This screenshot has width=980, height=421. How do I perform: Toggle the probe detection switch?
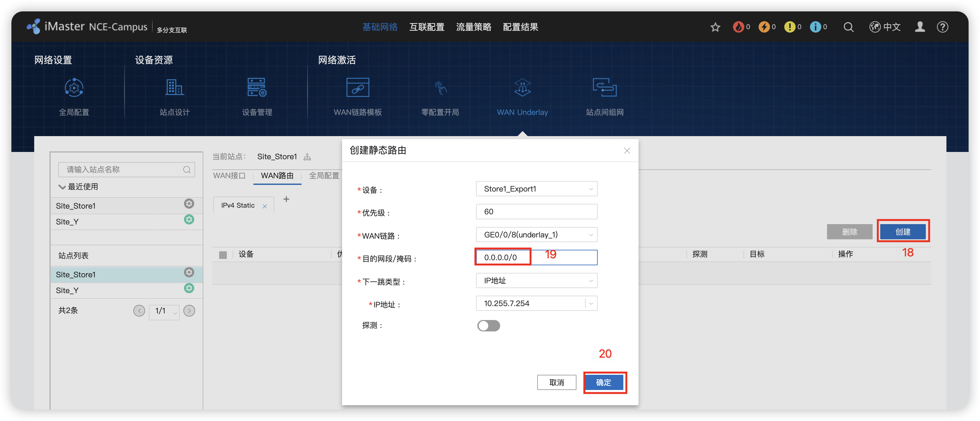(488, 325)
